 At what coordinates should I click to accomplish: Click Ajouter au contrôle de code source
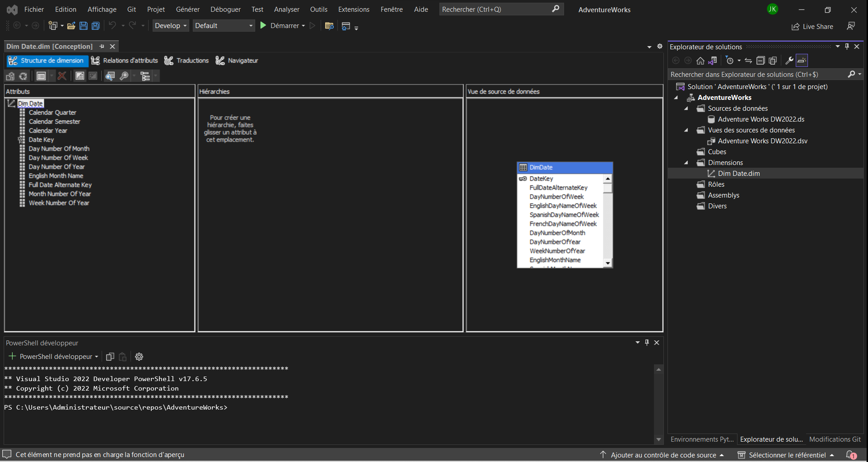click(x=662, y=455)
